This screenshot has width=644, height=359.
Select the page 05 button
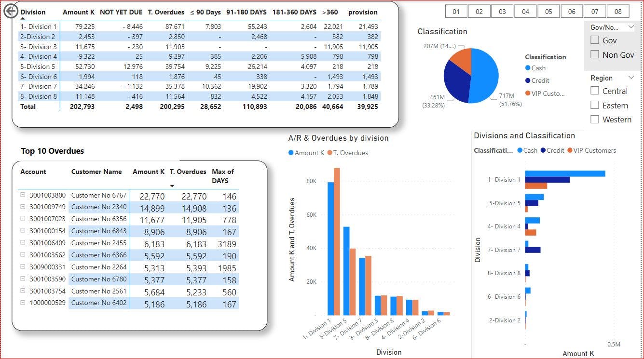point(548,11)
